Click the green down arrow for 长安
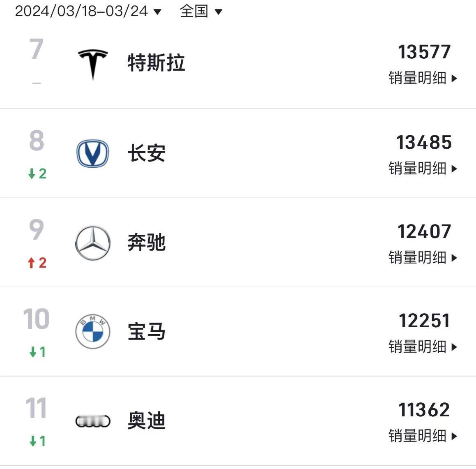 32,174
